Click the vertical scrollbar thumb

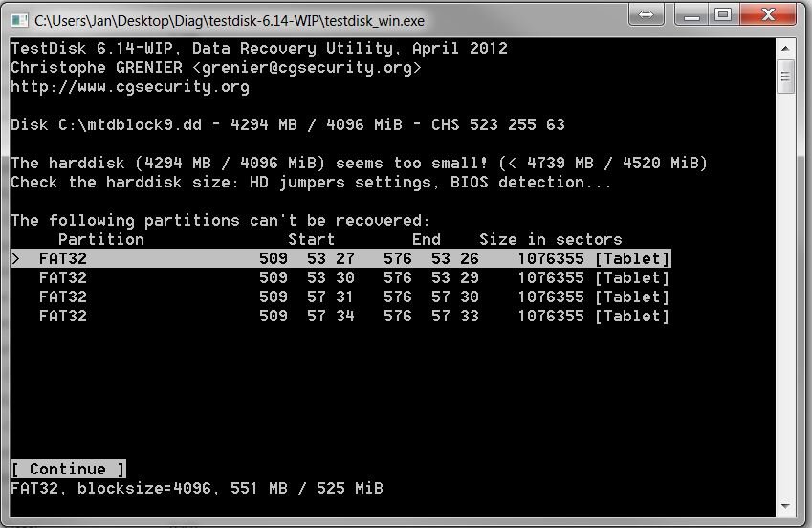pos(785,77)
